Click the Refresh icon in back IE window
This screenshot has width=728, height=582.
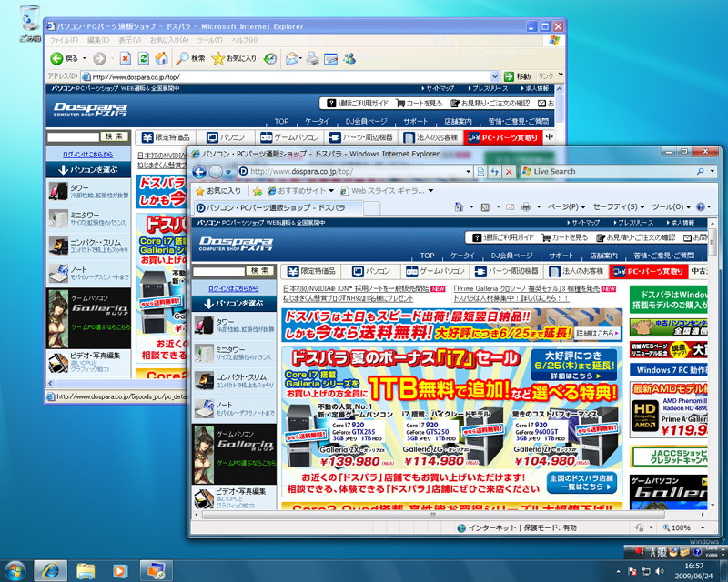pos(144,58)
